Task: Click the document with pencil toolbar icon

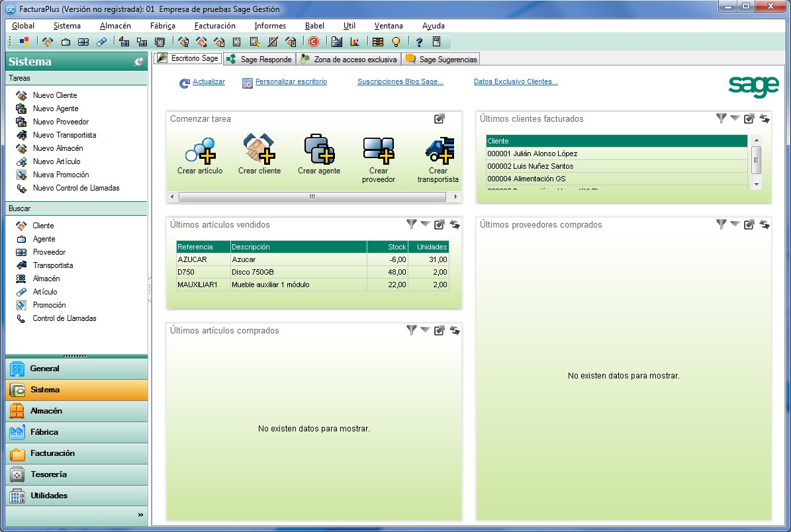Action: click(x=255, y=41)
